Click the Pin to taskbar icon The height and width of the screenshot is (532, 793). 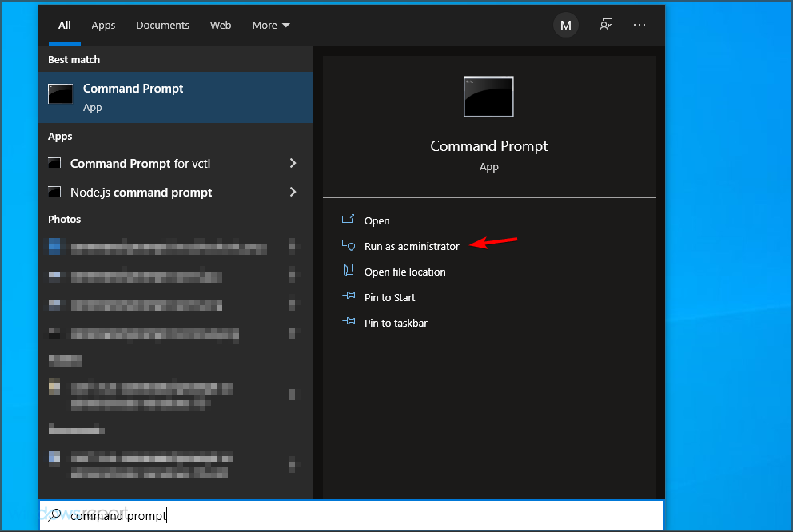(349, 323)
